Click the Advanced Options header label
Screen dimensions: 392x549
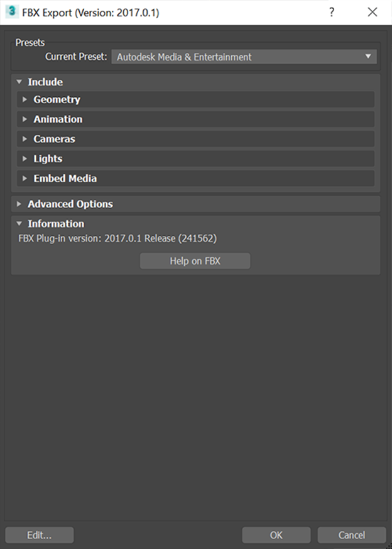pyautogui.click(x=70, y=204)
